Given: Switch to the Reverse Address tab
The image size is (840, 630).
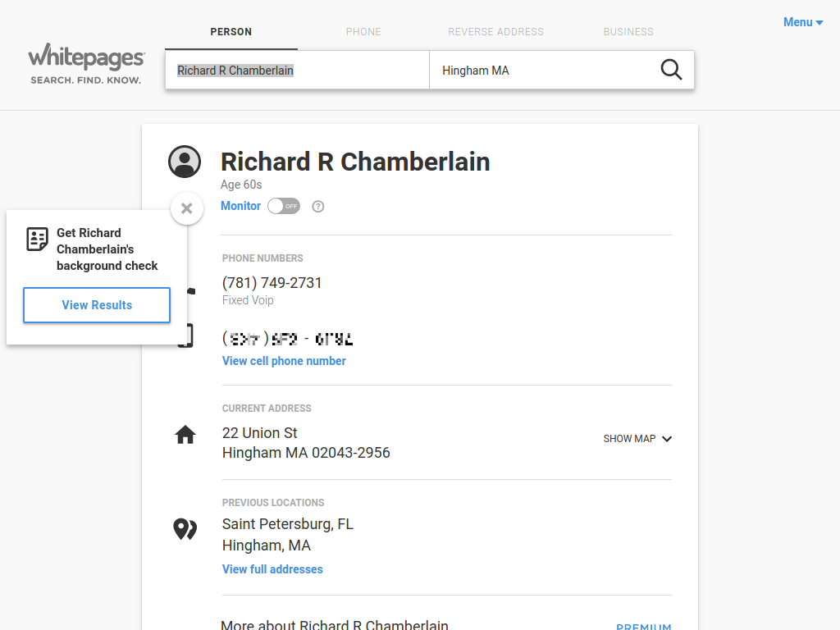Looking at the screenshot, I should [496, 32].
